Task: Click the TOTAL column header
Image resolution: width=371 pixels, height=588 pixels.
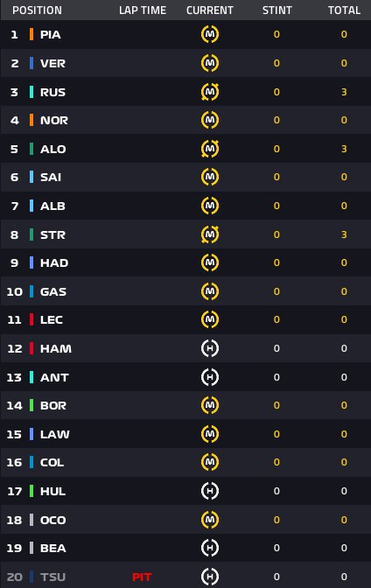Action: coord(344,10)
